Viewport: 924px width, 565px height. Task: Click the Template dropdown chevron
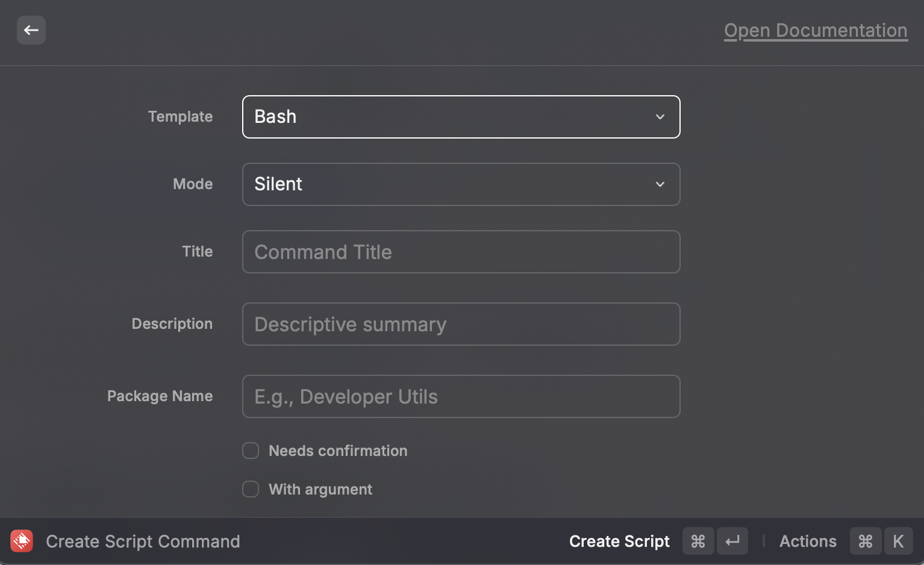[660, 117]
